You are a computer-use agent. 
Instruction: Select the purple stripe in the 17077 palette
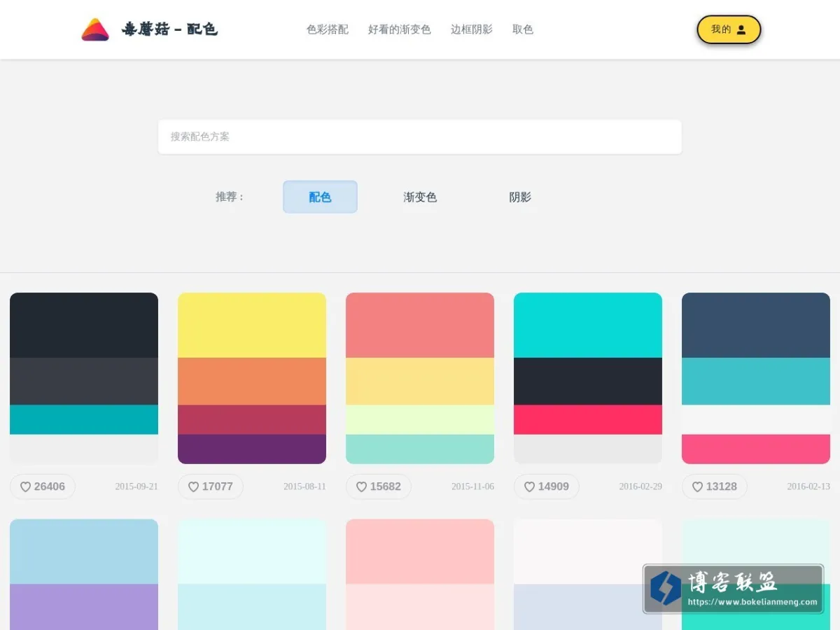[x=252, y=449]
